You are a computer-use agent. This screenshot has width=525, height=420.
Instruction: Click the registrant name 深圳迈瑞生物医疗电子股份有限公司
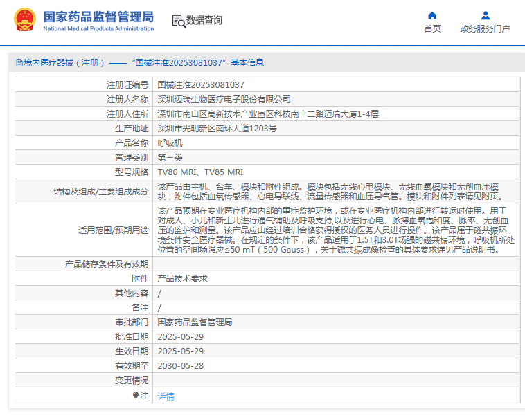[x=224, y=99]
